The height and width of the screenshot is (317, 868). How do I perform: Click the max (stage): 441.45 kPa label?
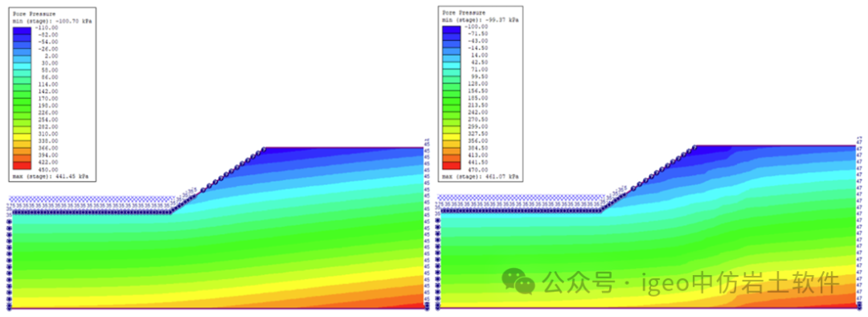tap(51, 176)
